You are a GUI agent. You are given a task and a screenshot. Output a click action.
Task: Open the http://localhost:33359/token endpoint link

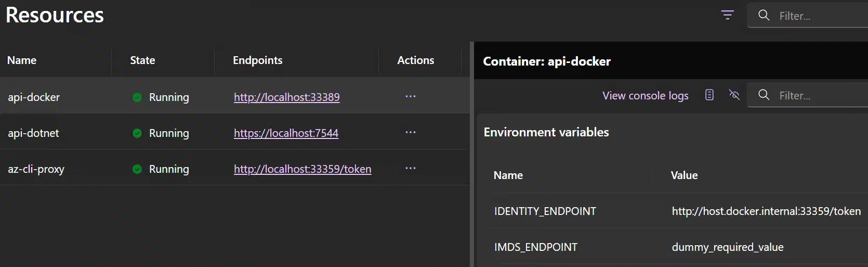pyautogui.click(x=303, y=169)
